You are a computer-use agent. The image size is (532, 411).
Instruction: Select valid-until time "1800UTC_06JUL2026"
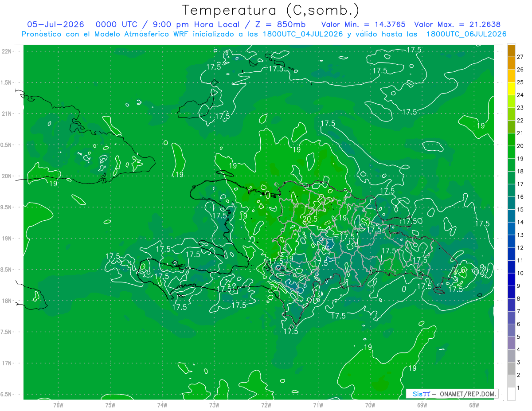pos(466,34)
